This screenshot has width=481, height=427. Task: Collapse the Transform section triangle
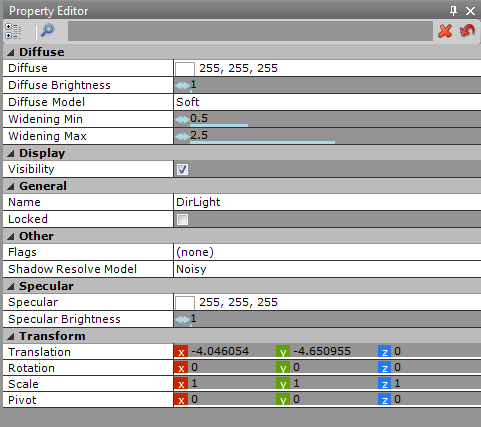(x=11, y=336)
